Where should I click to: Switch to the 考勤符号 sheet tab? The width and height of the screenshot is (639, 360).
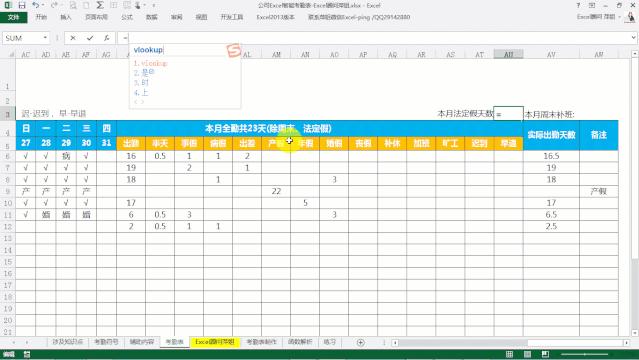tap(106, 342)
